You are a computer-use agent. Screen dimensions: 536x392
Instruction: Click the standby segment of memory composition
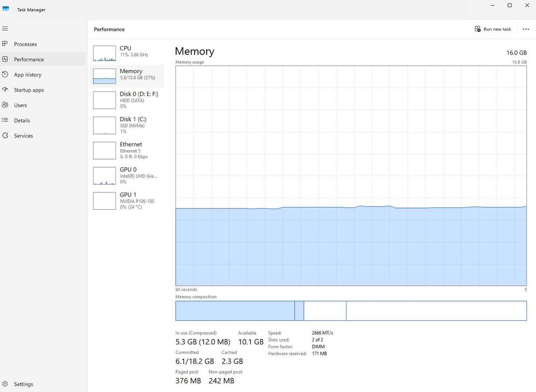tap(325, 311)
